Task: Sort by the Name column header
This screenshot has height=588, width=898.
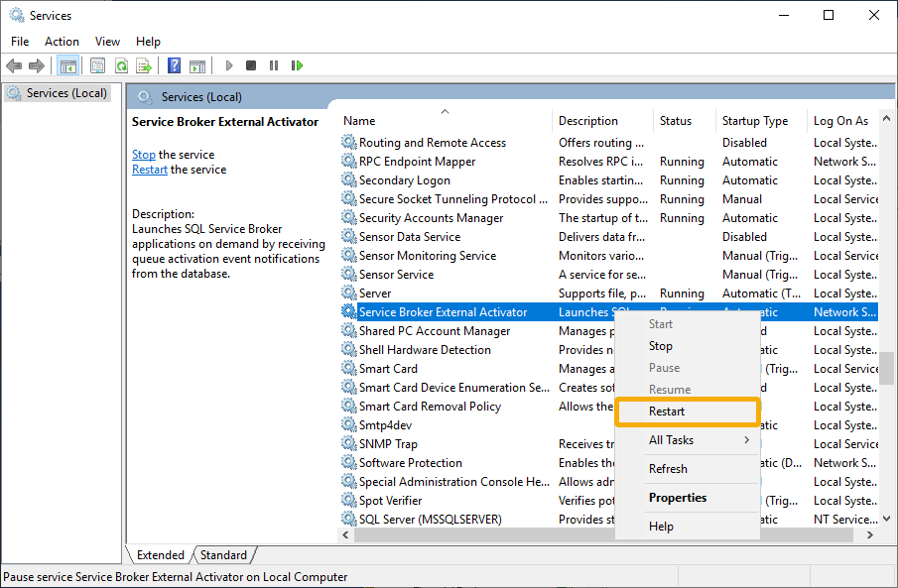Action: pyautogui.click(x=445, y=121)
